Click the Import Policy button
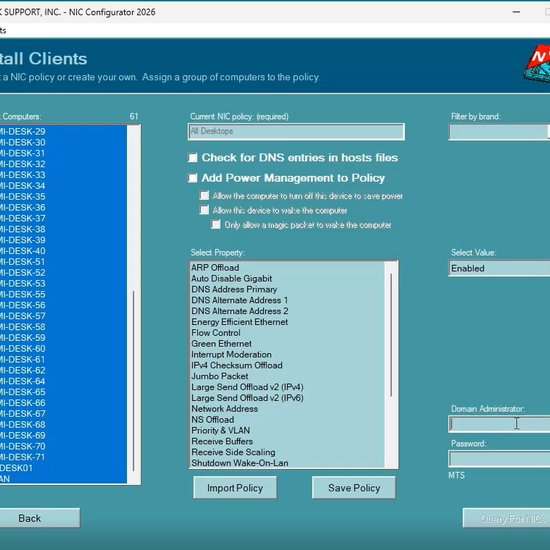This screenshot has height=550, width=550. (x=235, y=488)
